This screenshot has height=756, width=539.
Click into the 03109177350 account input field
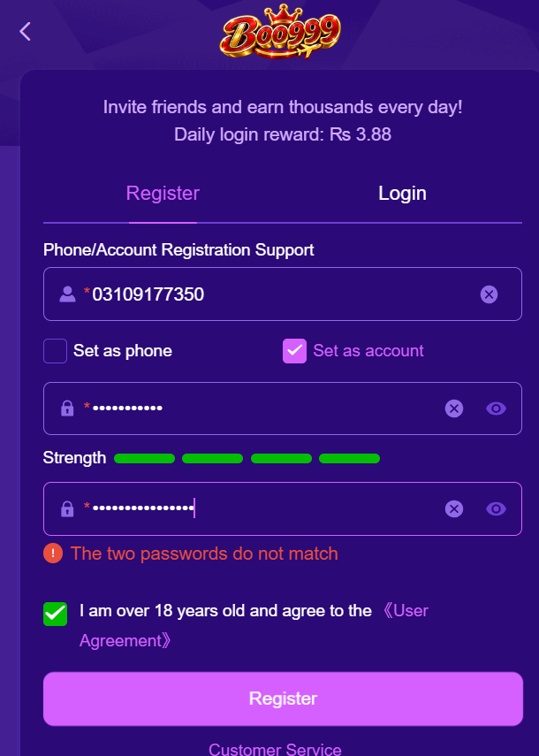point(283,294)
